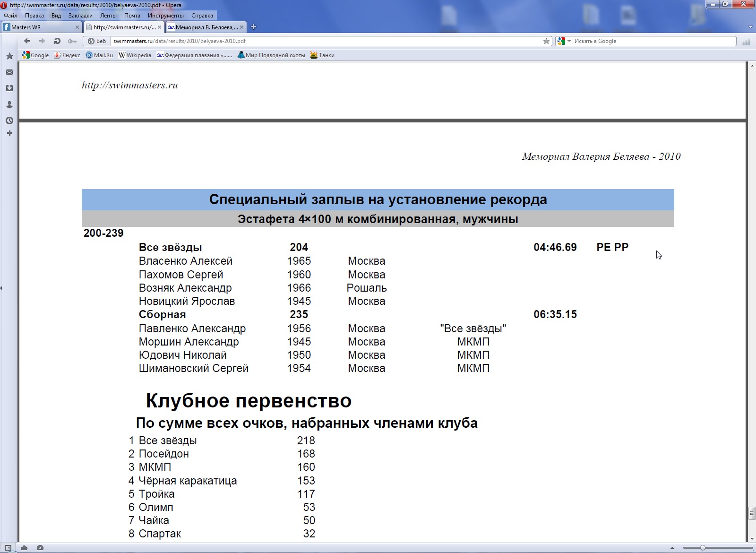Open the Google search engine dropdown
This screenshot has width=756, height=553.
click(x=564, y=41)
